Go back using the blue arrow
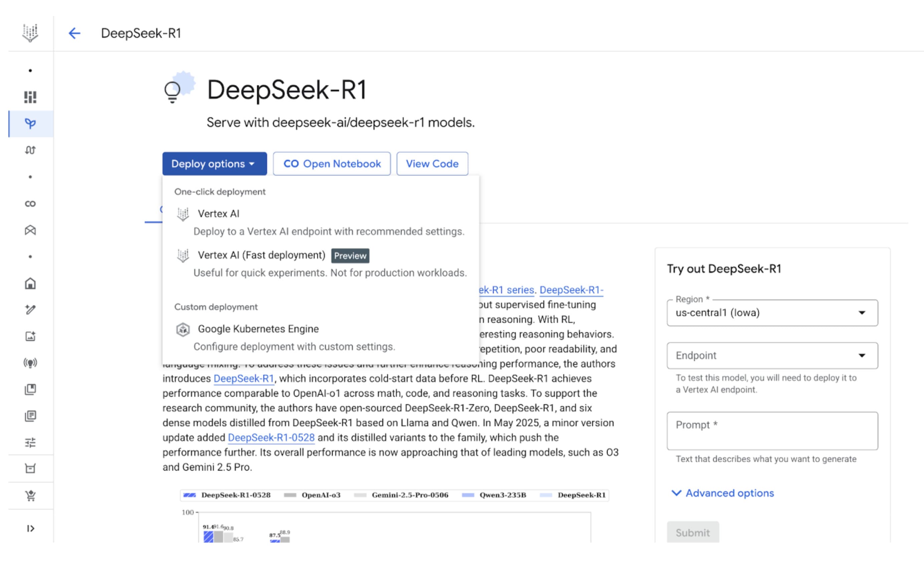This screenshot has width=924, height=573. pos(74,33)
